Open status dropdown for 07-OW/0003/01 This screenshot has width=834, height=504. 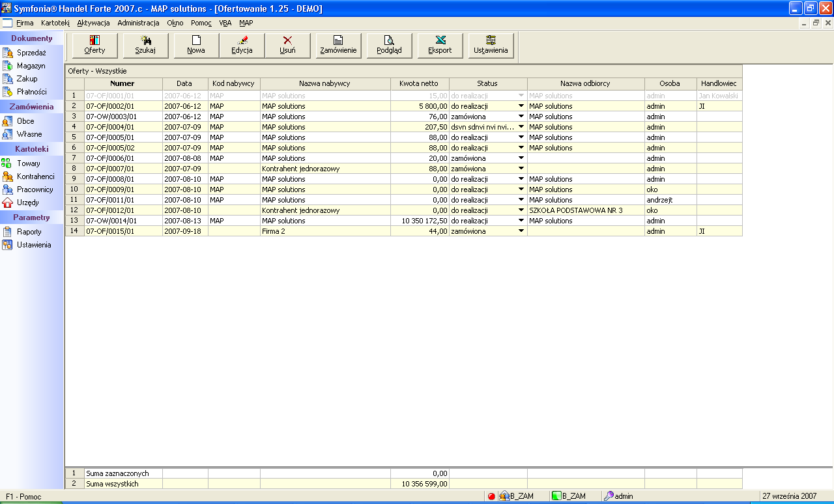(521, 117)
